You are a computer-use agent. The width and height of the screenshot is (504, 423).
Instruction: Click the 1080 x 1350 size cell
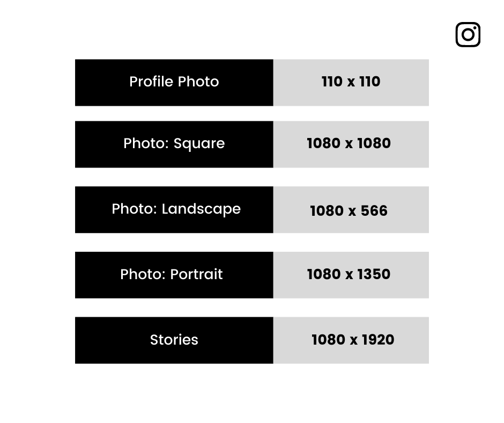click(351, 275)
